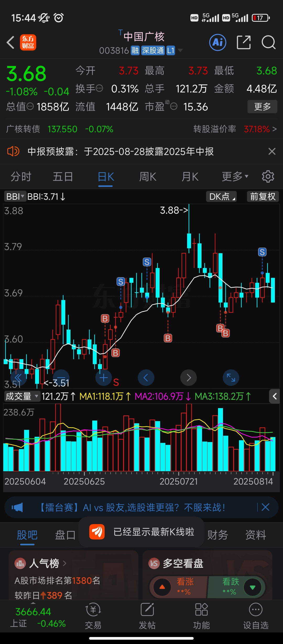Expand stock title dropdown arrow

tap(180, 50)
